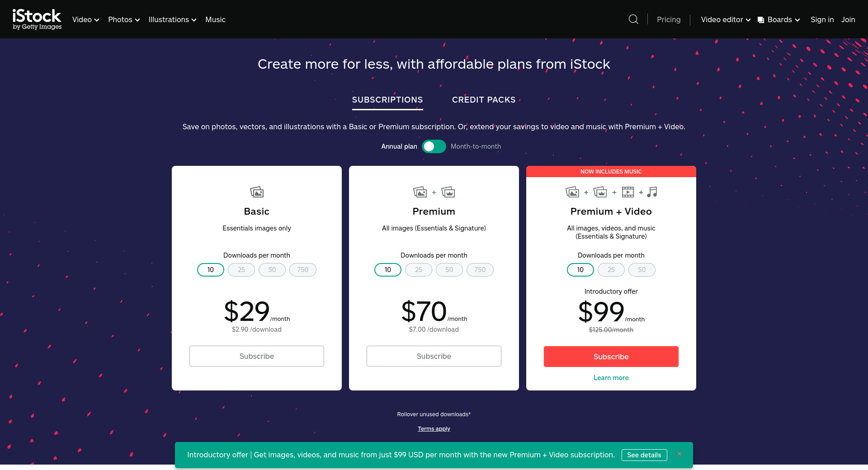Click the Boards icon in the header

[x=761, y=20]
